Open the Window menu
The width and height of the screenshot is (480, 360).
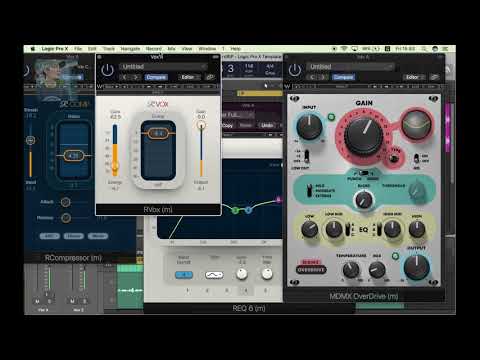pos(207,49)
